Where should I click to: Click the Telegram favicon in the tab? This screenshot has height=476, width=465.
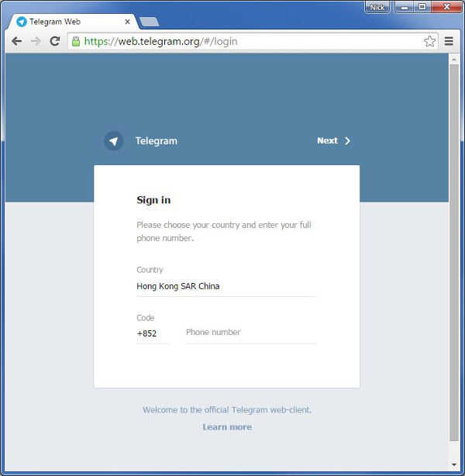click(x=22, y=22)
